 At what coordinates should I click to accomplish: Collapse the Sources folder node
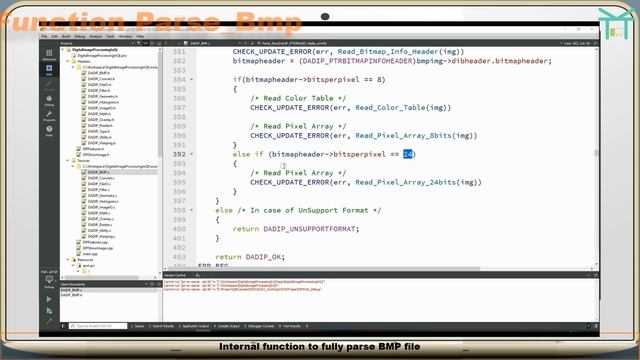pyautogui.click(x=68, y=160)
